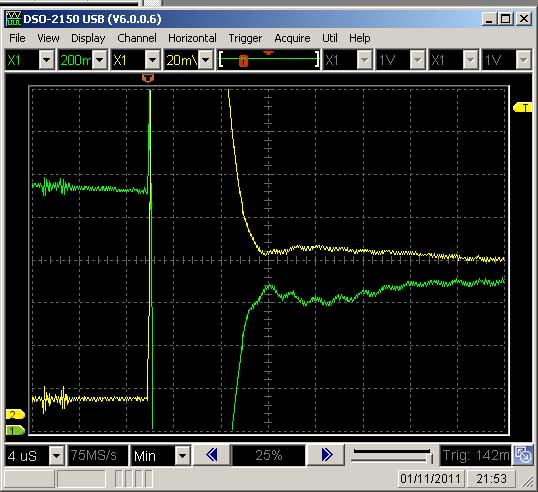Select the orange trigger position marker above grid
The image size is (538, 492).
click(148, 78)
